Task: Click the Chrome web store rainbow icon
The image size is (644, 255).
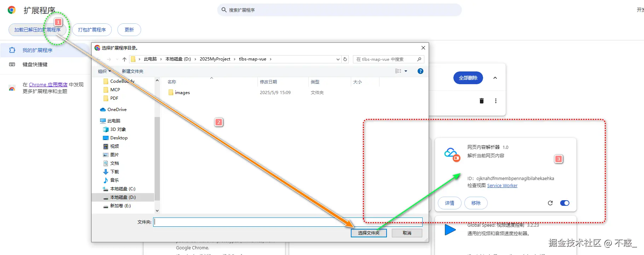Action: [x=12, y=88]
